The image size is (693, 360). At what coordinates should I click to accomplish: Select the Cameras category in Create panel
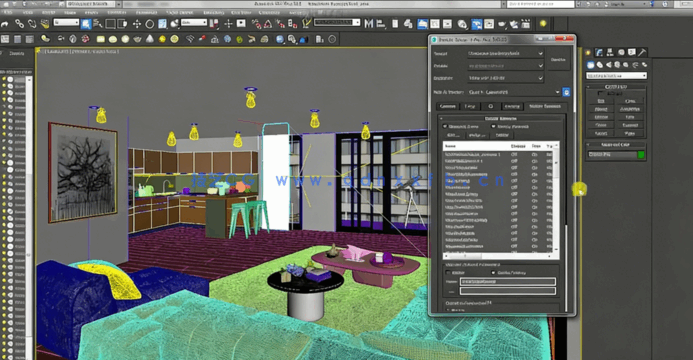click(x=617, y=65)
